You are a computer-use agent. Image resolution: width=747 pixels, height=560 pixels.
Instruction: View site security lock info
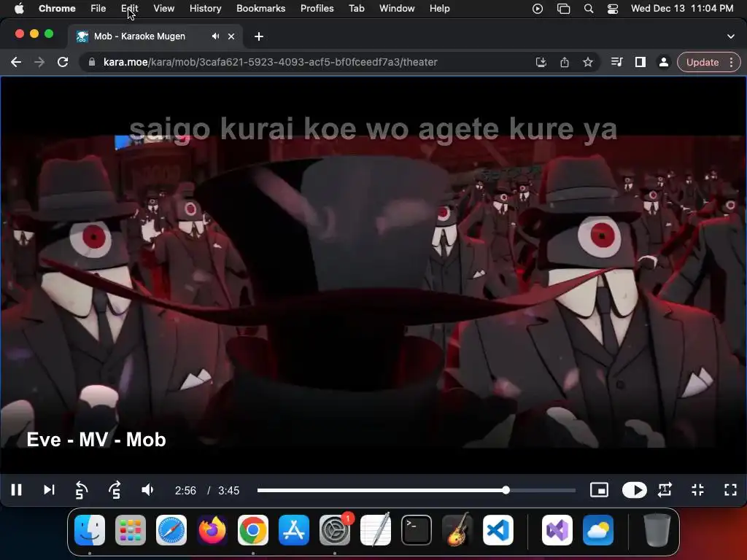click(92, 62)
